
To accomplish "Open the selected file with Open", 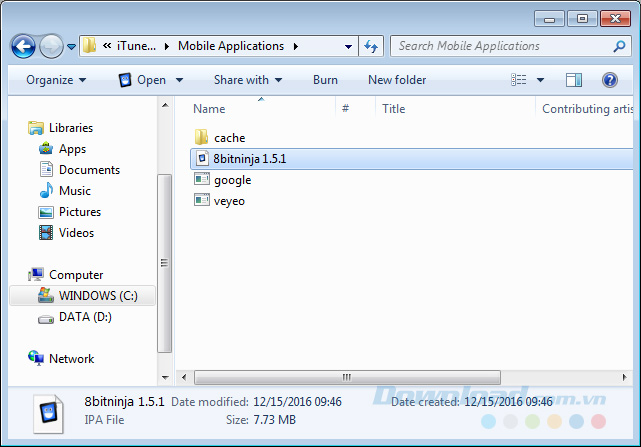I will tap(142, 80).
